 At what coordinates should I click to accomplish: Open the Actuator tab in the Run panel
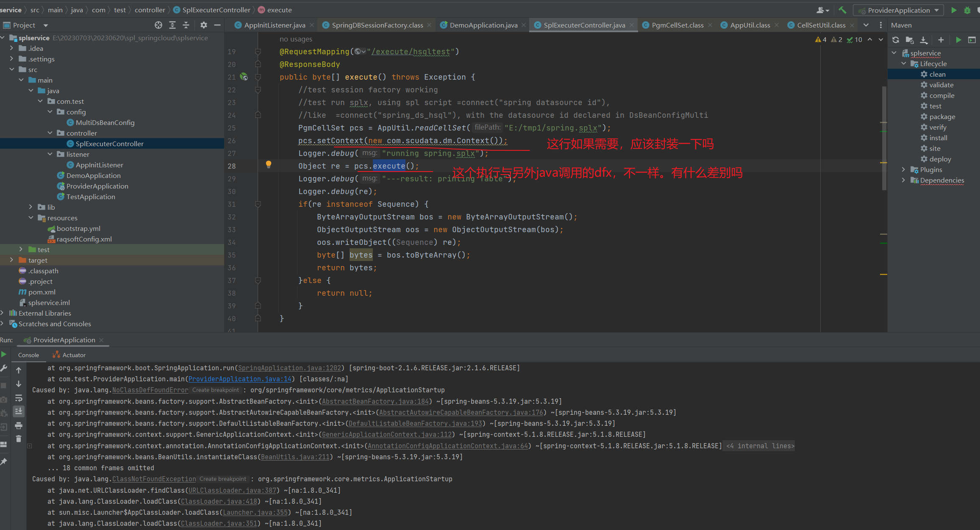74,355
